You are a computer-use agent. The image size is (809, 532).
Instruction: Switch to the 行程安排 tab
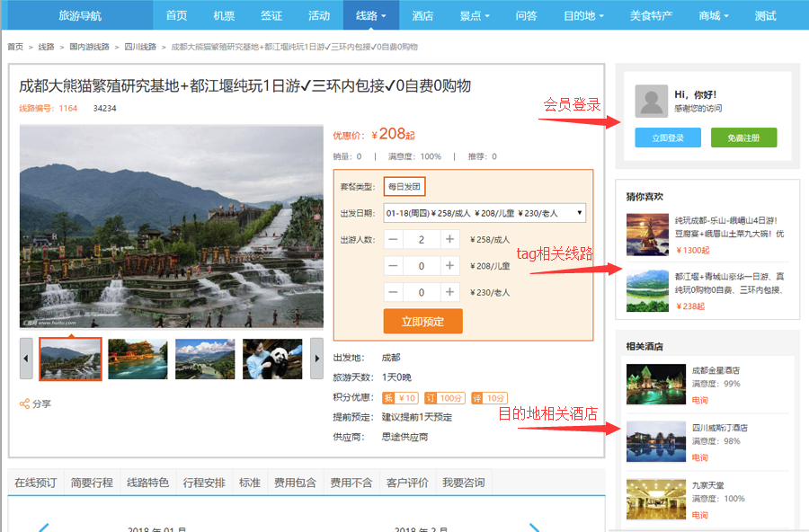[x=203, y=483]
